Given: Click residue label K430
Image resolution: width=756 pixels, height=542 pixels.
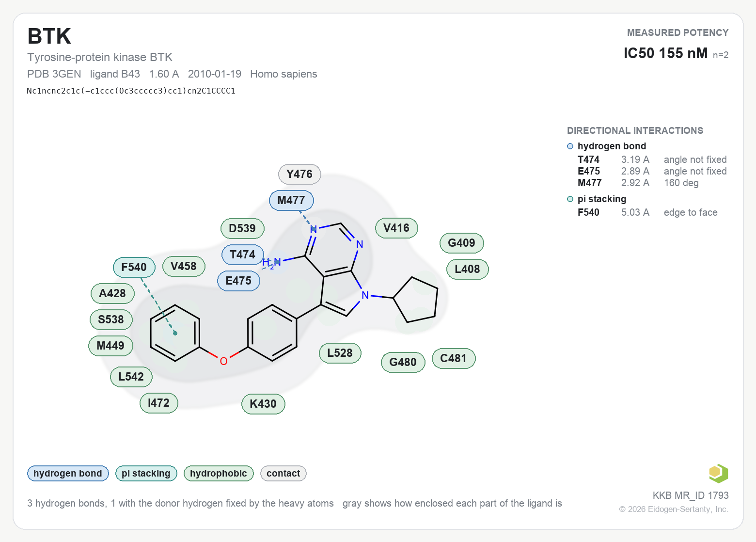Looking at the screenshot, I should tap(263, 404).
